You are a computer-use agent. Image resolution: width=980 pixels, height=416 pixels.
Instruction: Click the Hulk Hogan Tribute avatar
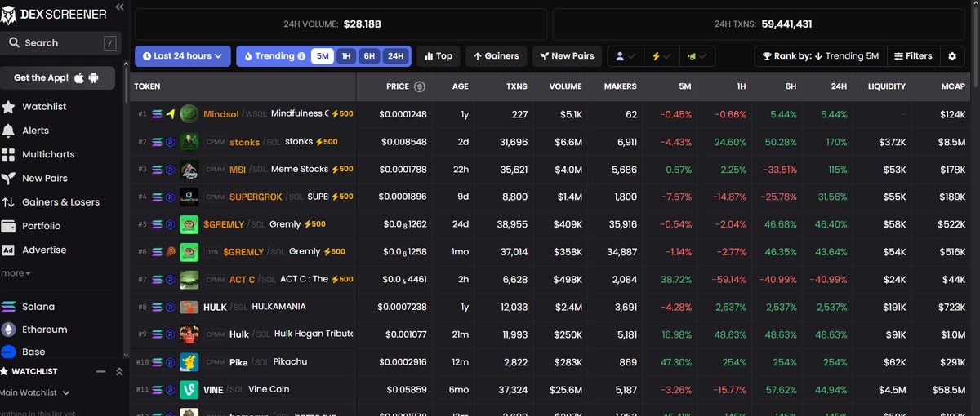click(x=189, y=334)
